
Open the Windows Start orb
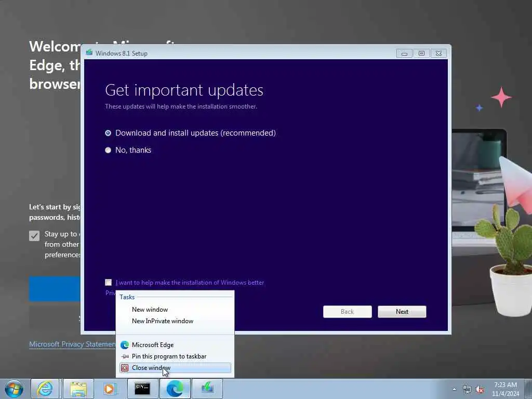[14, 389]
